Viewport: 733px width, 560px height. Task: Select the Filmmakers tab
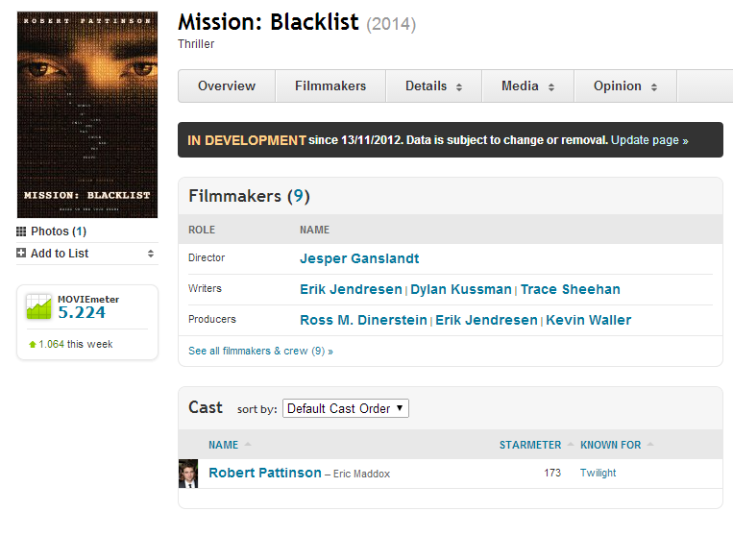coord(330,86)
